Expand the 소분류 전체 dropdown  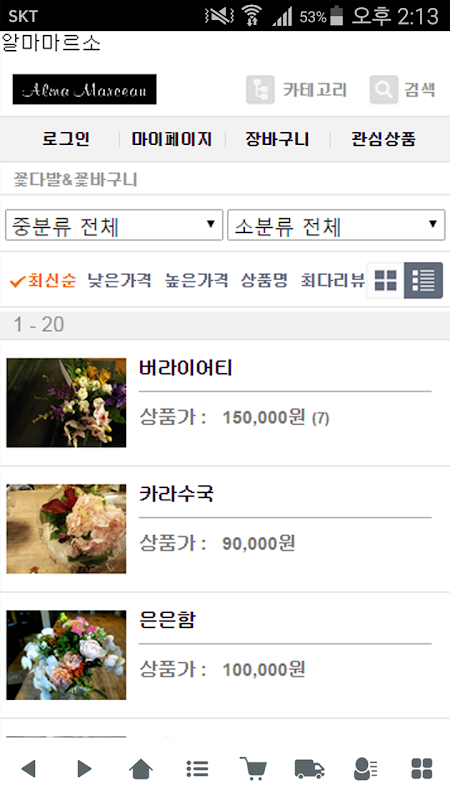(336, 225)
